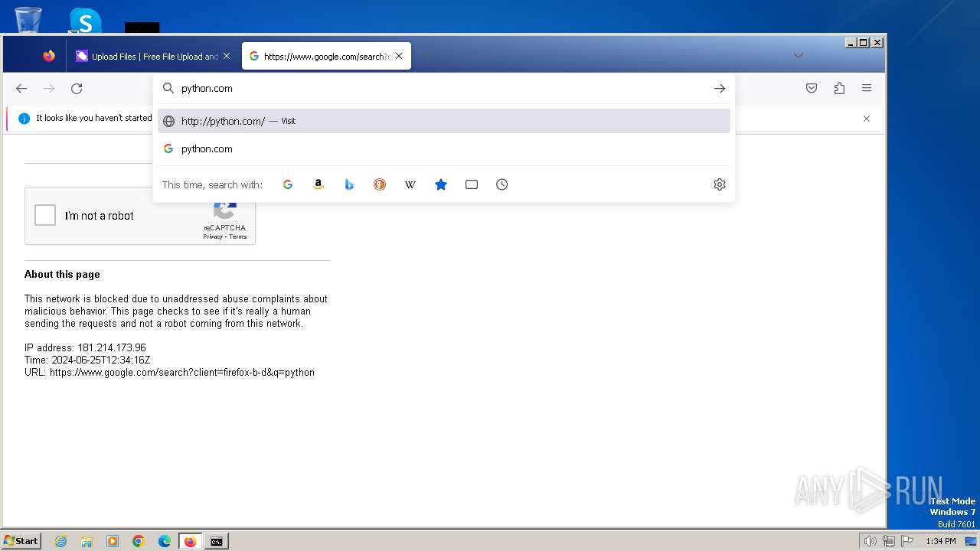Search this time with Amazon

tap(318, 184)
